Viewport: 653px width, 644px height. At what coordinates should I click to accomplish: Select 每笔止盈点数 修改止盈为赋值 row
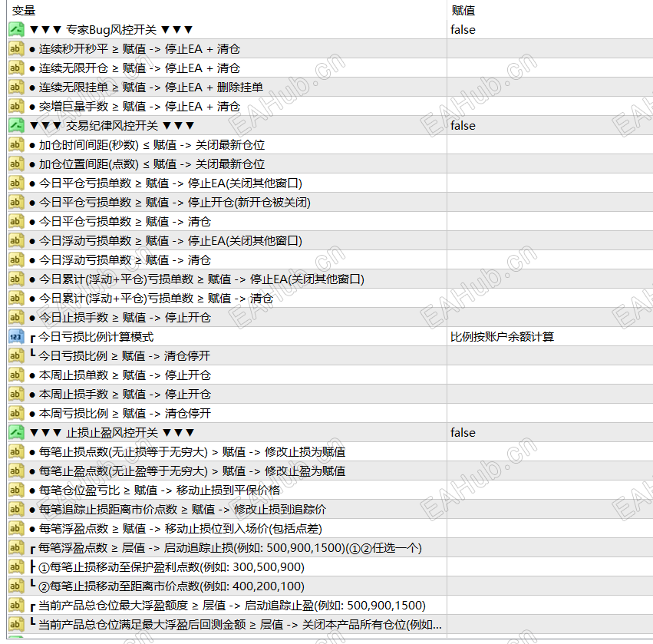[x=187, y=471]
